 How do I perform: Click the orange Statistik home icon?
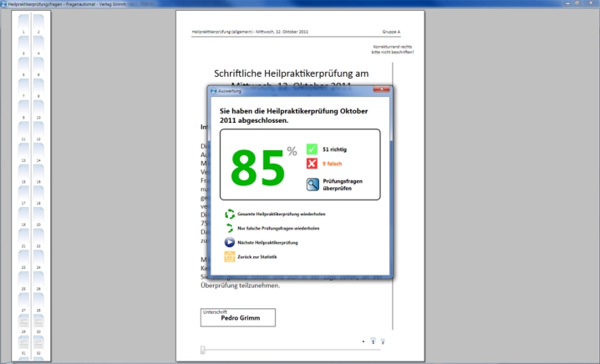tap(230, 256)
